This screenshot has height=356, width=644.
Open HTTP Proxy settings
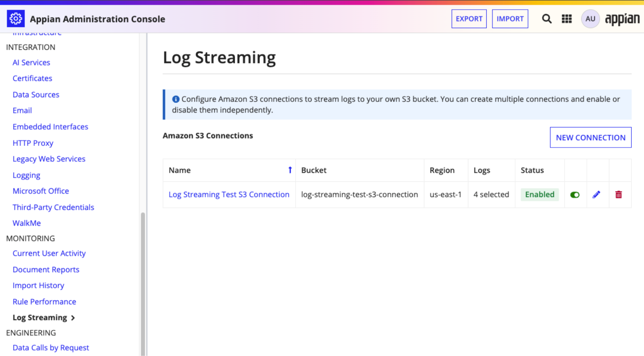(x=33, y=143)
